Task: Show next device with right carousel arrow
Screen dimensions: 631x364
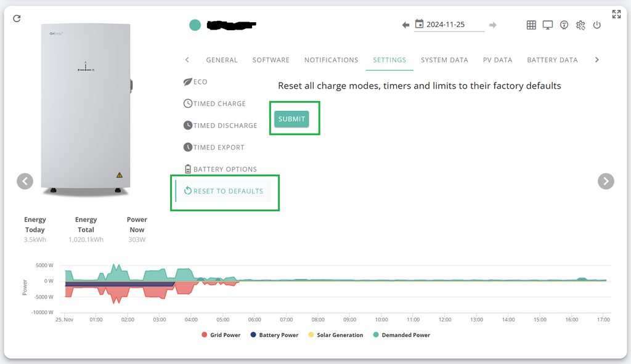Action: click(606, 181)
